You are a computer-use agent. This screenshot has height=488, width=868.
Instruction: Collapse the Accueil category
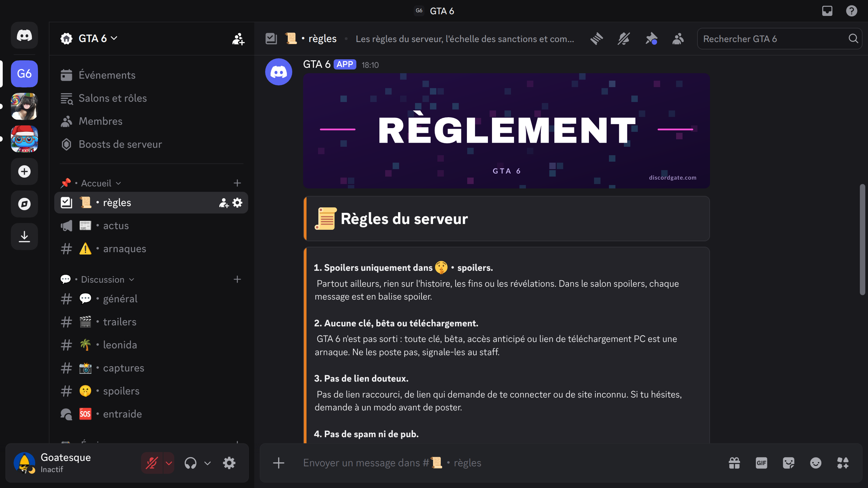click(91, 183)
